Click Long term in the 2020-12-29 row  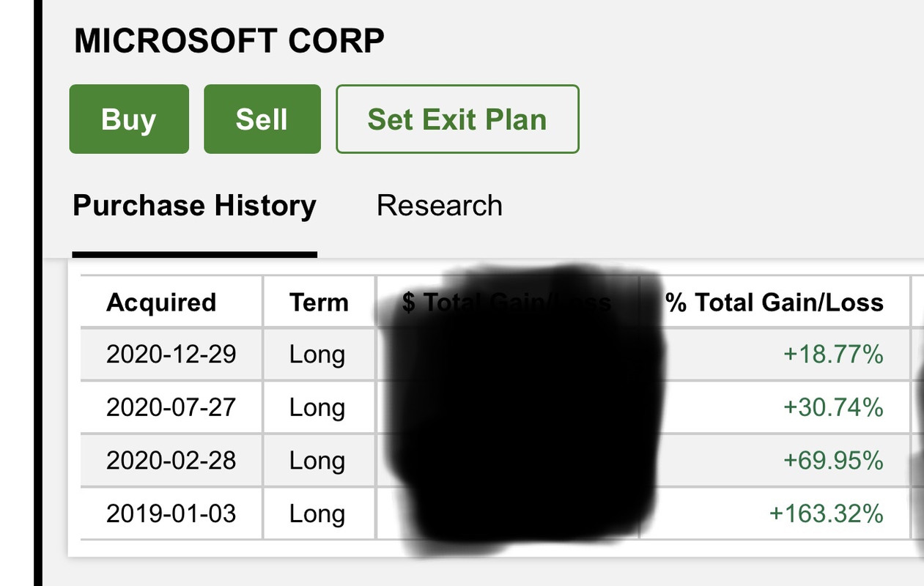(x=317, y=355)
